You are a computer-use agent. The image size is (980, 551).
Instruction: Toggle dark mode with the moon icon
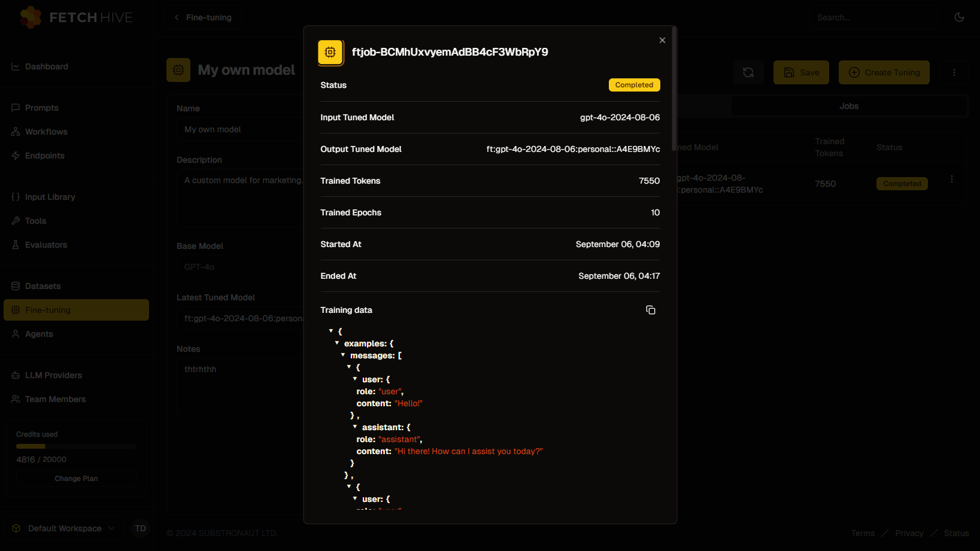pyautogui.click(x=959, y=17)
